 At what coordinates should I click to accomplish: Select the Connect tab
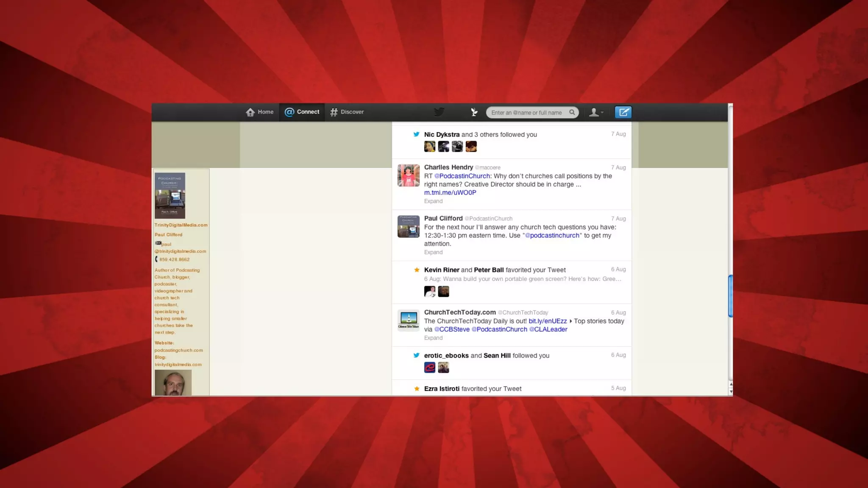pos(302,112)
